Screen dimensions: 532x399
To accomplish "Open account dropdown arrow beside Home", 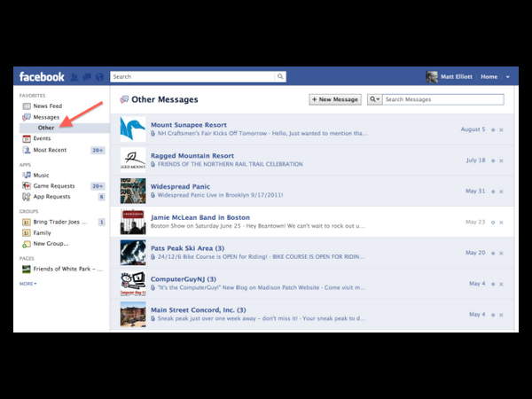I will [x=508, y=77].
